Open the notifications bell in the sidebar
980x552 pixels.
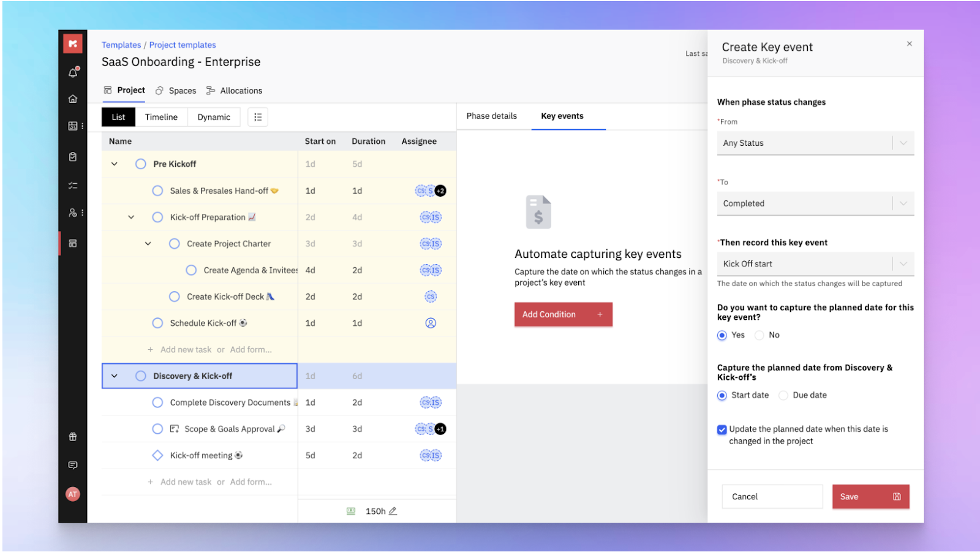point(72,72)
